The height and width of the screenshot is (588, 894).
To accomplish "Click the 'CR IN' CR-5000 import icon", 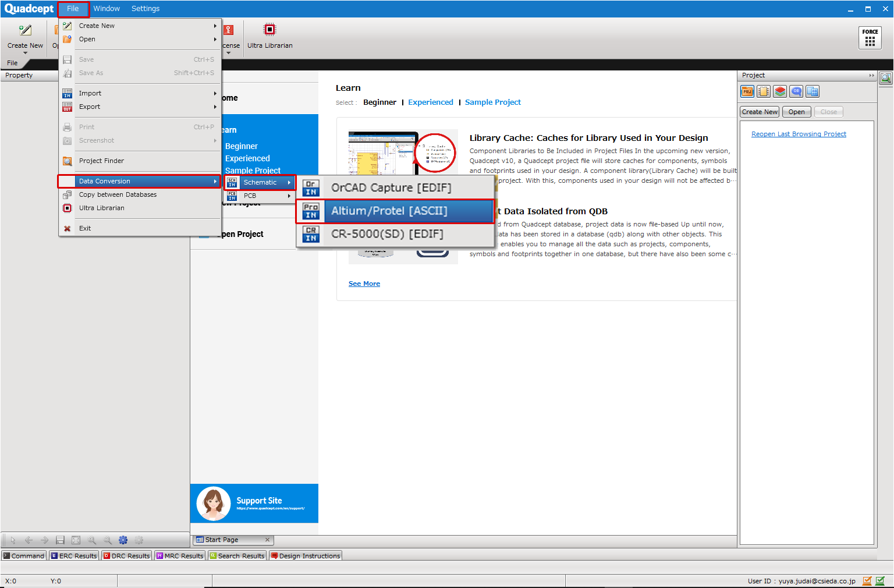I will 311,234.
